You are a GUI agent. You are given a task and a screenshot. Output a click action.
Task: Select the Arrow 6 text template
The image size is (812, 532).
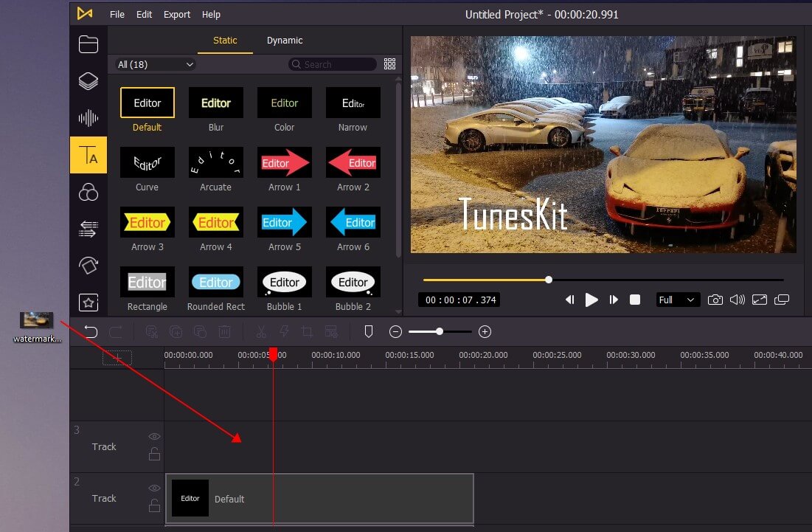[353, 229]
